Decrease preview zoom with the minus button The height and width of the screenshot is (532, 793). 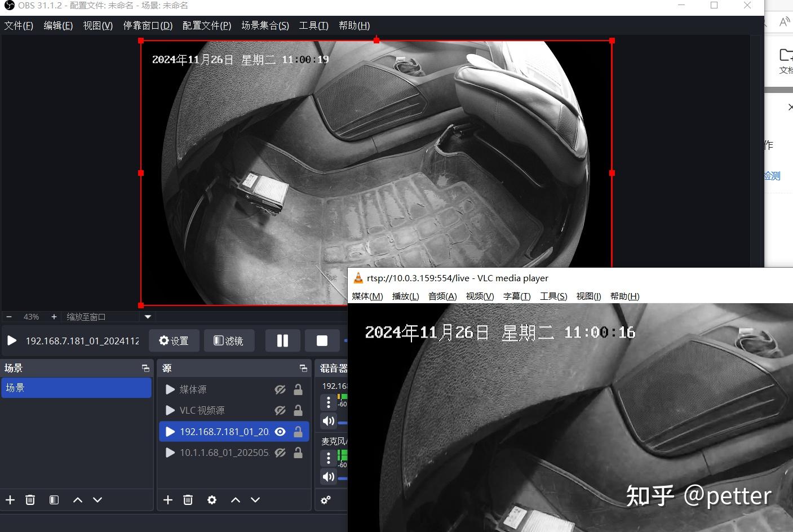click(9, 317)
